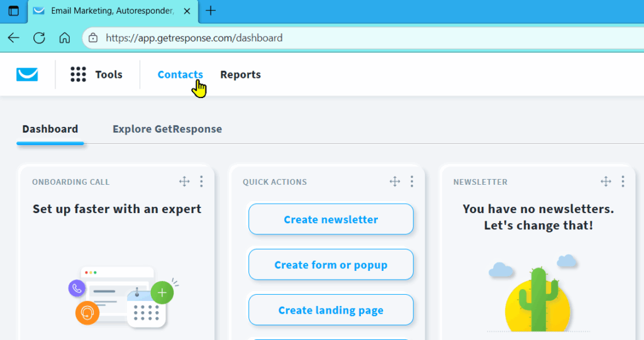Open the Tools grid menu icon
644x340 pixels.
(78, 75)
